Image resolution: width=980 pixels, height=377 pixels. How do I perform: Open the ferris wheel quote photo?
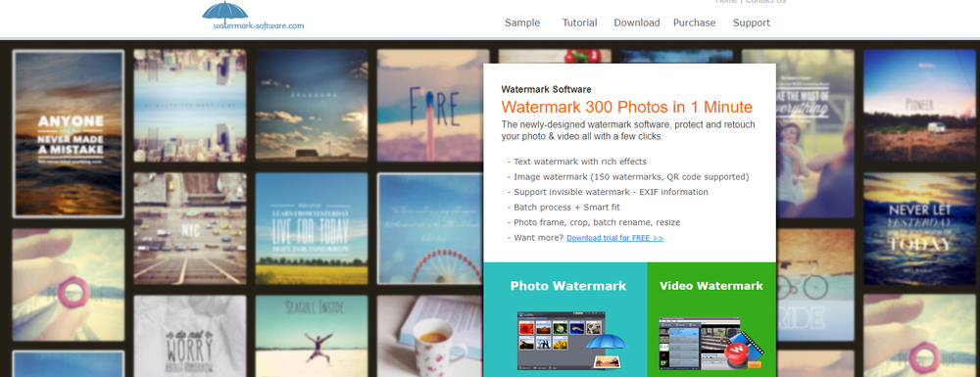pos(430,228)
